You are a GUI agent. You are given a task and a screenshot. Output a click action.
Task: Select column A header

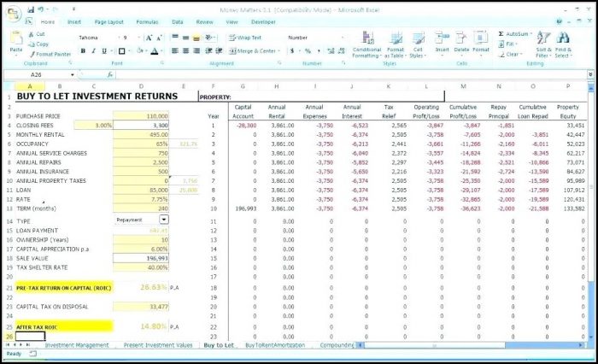29,86
